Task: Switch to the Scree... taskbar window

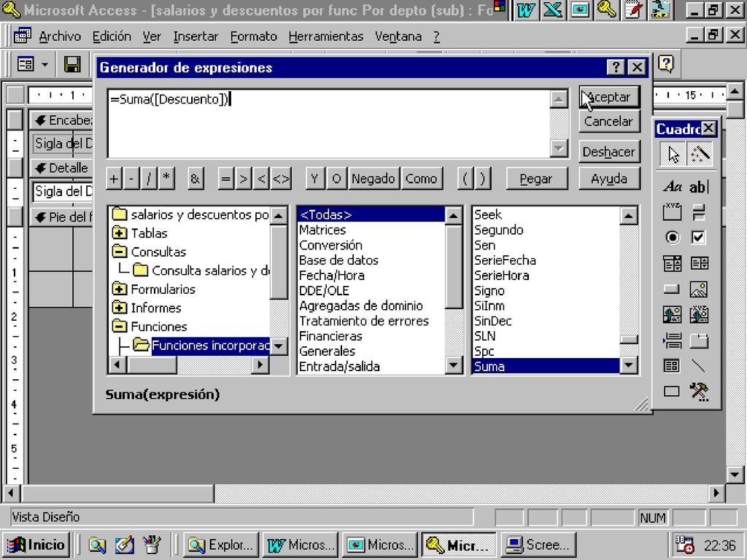Action: pos(539,545)
